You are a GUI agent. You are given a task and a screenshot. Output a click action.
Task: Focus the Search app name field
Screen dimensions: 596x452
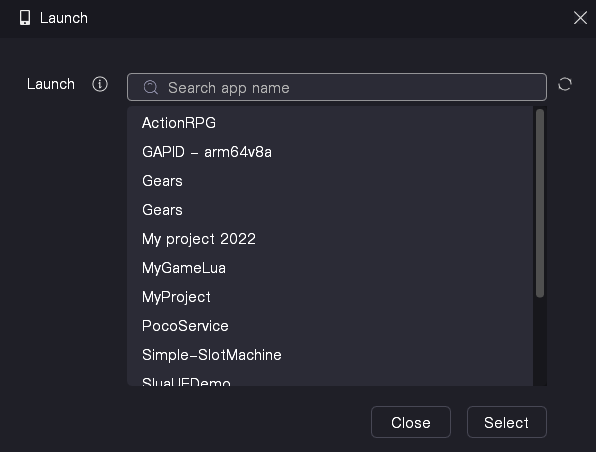tap(337, 87)
